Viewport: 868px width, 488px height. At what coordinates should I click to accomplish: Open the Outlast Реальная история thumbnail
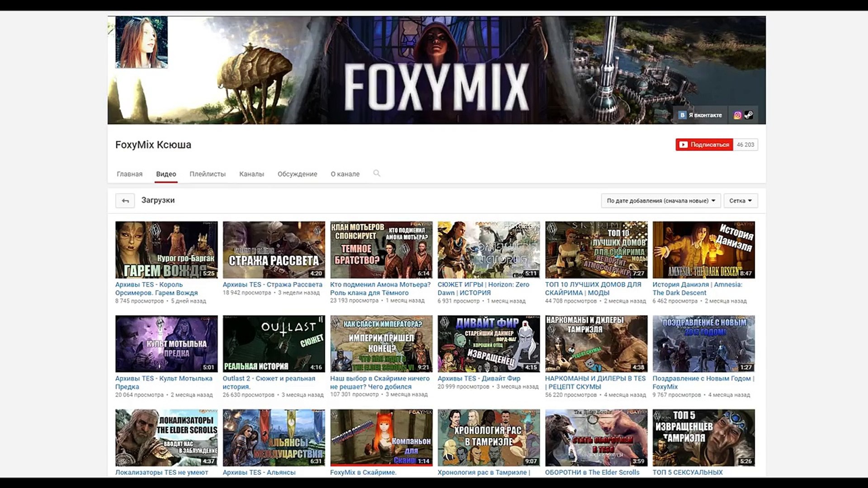274,344
